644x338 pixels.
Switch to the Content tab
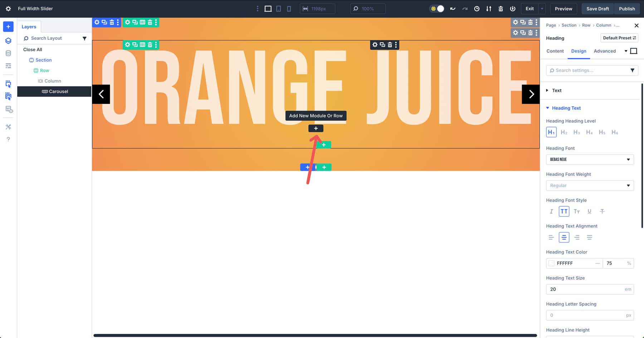[555, 51]
